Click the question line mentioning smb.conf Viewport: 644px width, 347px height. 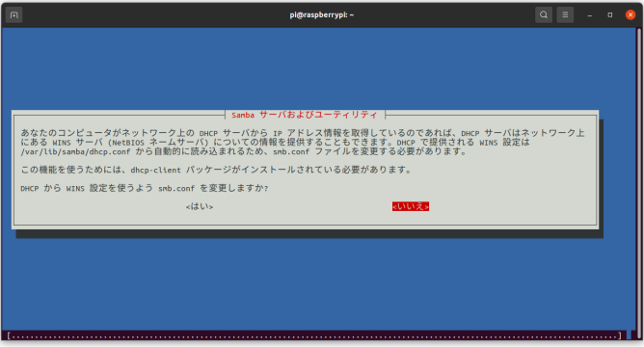pos(145,189)
